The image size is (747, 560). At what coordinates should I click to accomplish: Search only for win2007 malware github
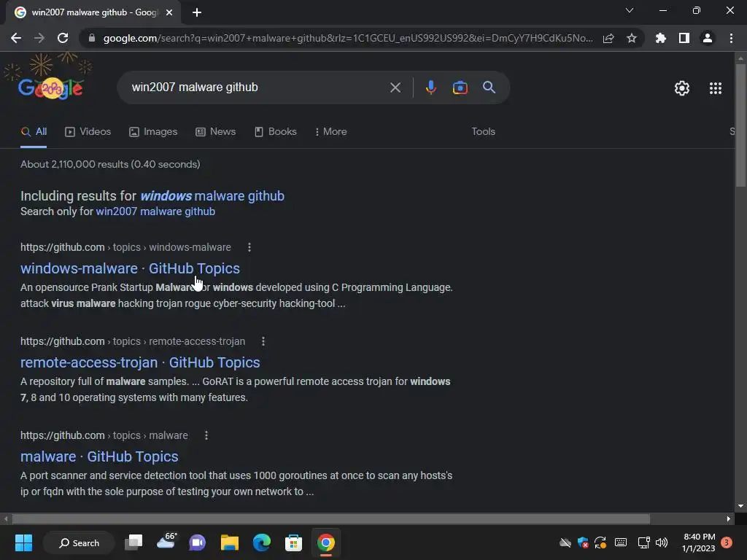(x=155, y=211)
